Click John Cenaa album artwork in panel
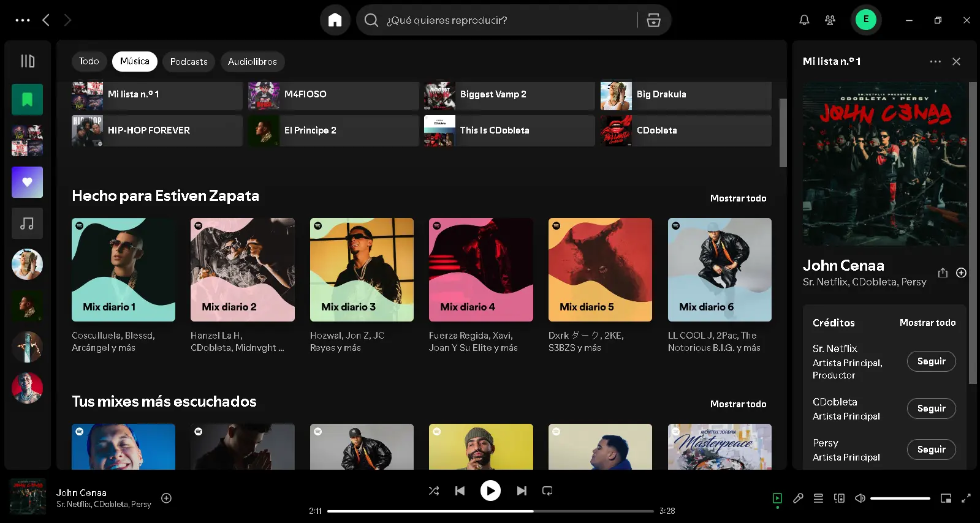The width and height of the screenshot is (980, 523). [884, 164]
